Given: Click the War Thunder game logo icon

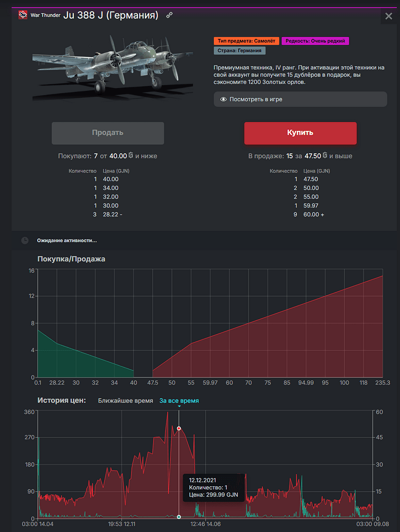Looking at the screenshot, I should 23,15.
